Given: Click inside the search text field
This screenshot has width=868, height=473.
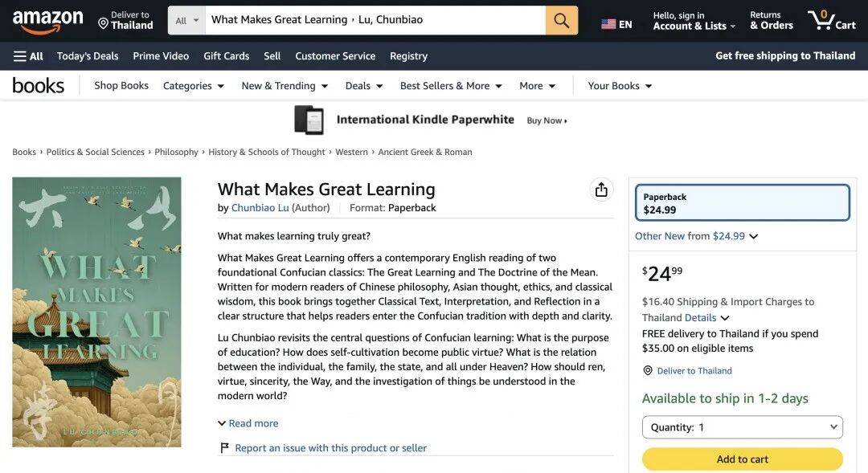Looking at the screenshot, I should coord(375,20).
